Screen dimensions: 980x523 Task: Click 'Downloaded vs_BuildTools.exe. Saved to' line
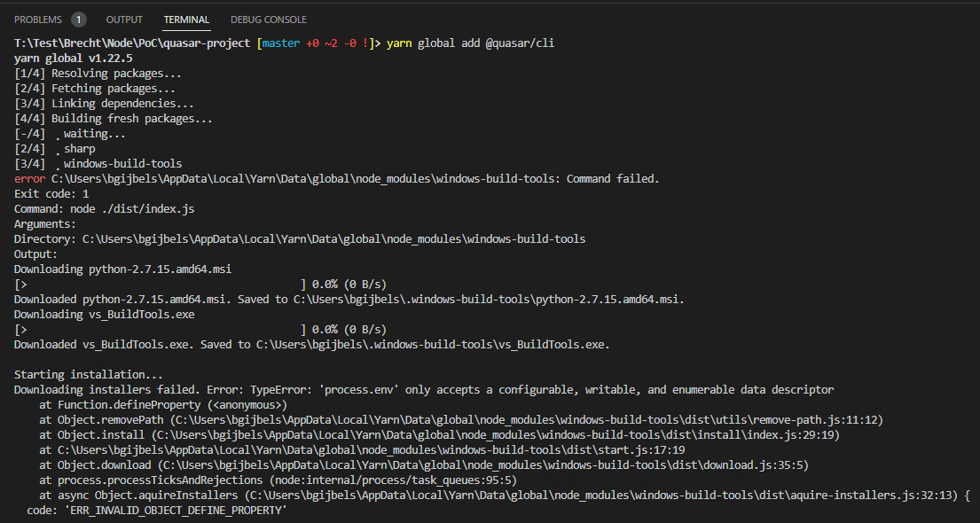(312, 344)
